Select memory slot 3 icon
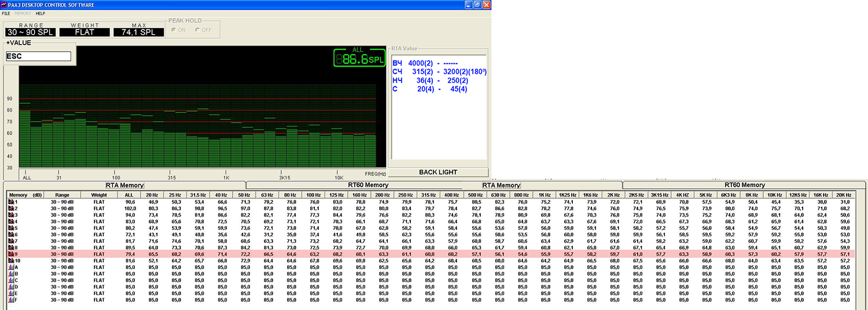Image resolution: width=868 pixels, height=310 pixels. coord(11,214)
